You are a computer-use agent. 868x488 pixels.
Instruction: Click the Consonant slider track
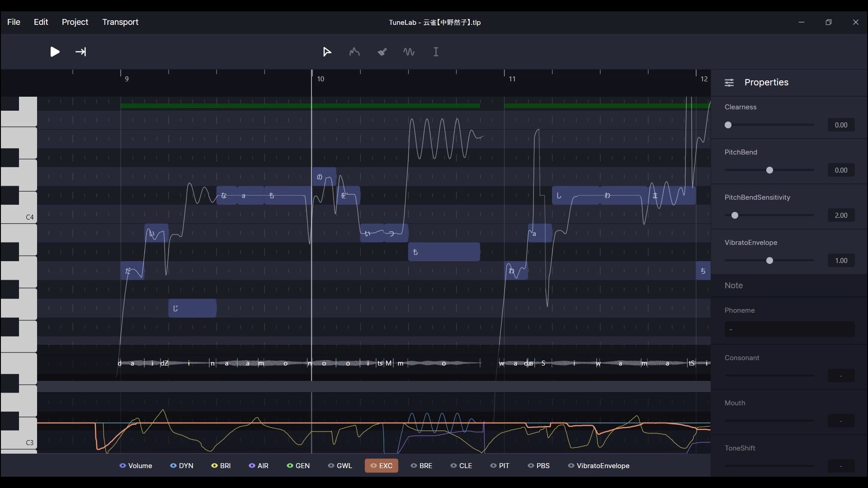click(769, 375)
